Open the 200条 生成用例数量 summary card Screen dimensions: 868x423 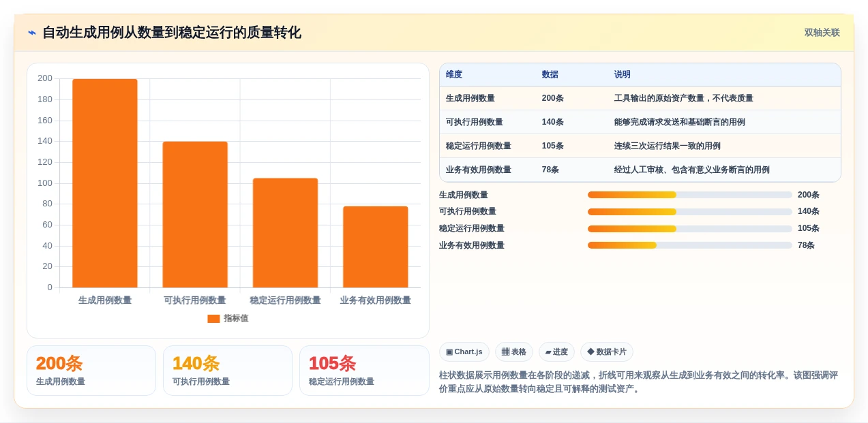pos(91,371)
